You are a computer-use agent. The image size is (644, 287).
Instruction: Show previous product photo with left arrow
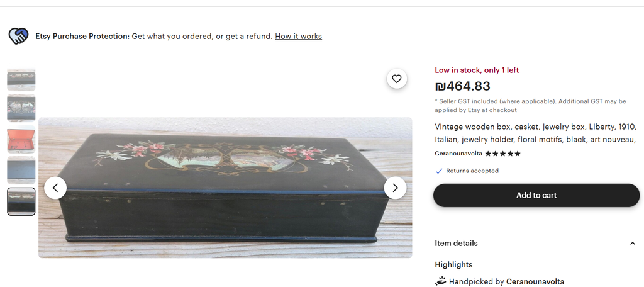pos(55,188)
